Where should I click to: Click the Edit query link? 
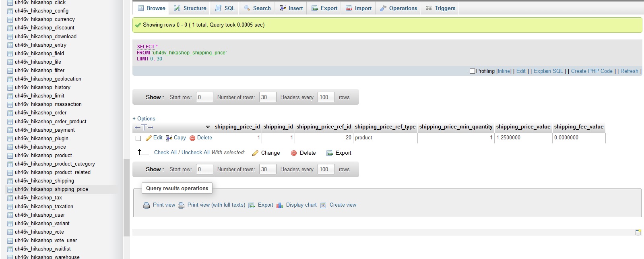521,71
